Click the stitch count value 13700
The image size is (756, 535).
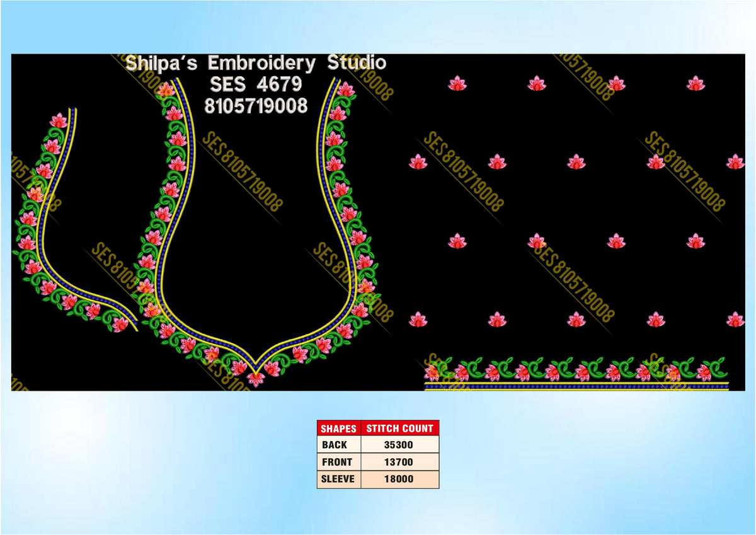pos(399,462)
